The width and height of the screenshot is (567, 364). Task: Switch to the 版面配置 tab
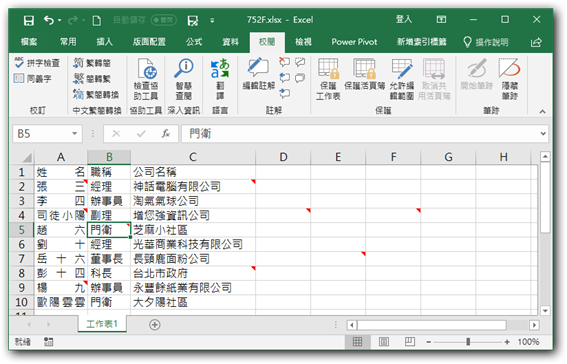(149, 42)
